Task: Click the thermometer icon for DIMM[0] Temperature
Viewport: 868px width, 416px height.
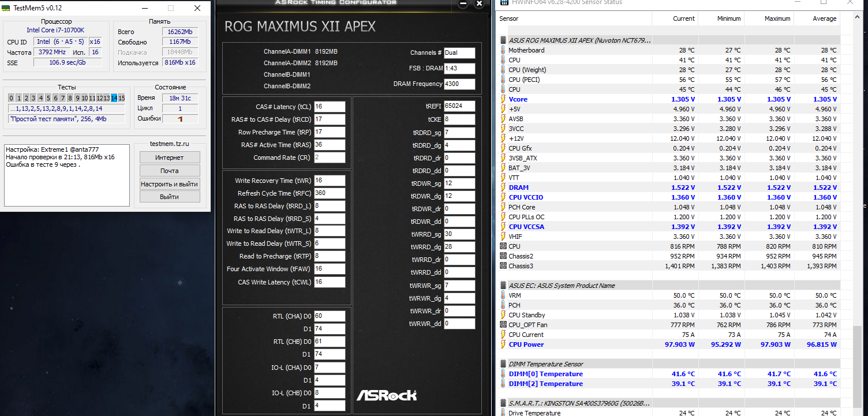Action: [x=503, y=374]
